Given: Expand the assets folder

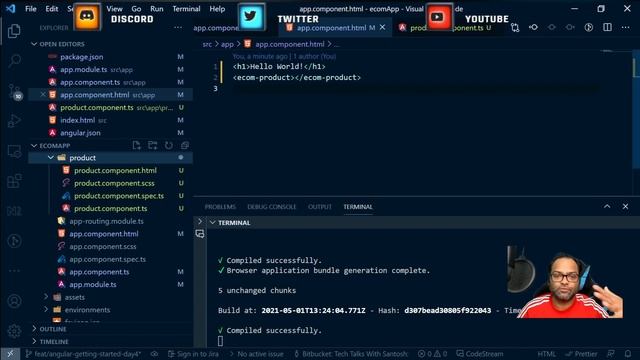Looking at the screenshot, I should (x=46, y=297).
